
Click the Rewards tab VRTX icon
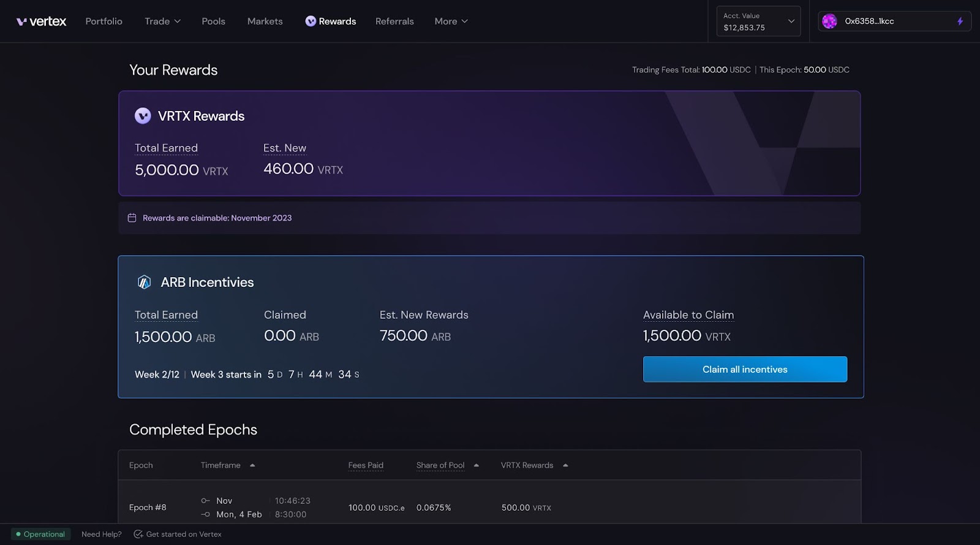[311, 21]
